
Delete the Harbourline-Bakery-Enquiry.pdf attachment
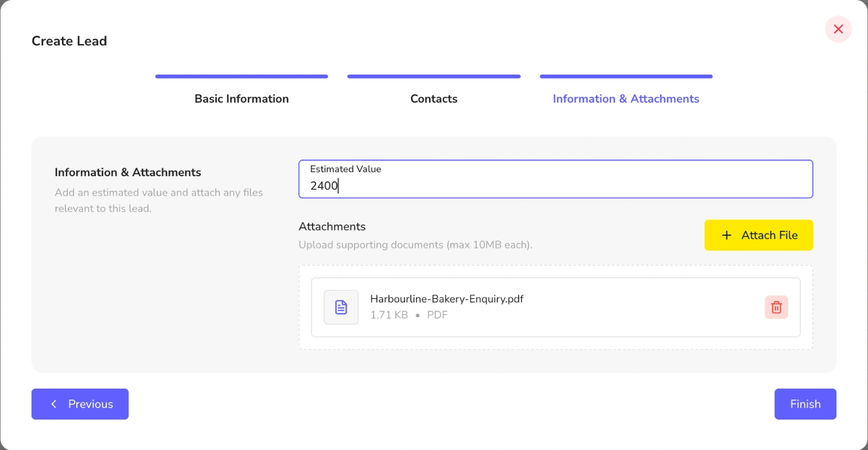tap(776, 307)
